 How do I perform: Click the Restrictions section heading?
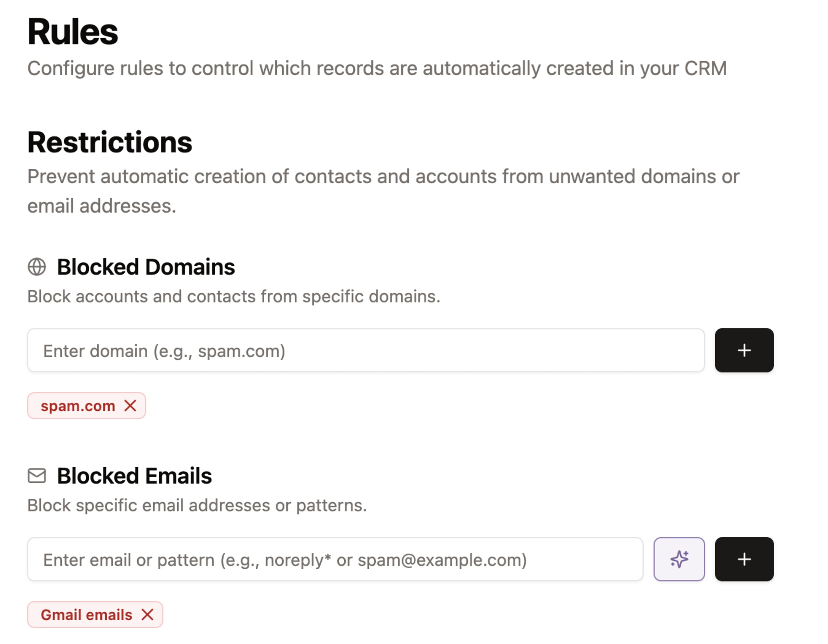pyautogui.click(x=110, y=142)
